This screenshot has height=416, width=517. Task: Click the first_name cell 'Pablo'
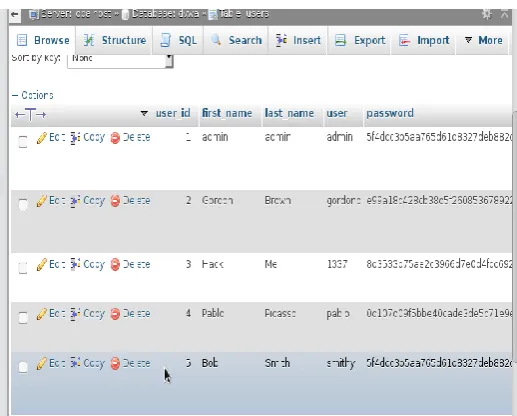[x=213, y=313]
